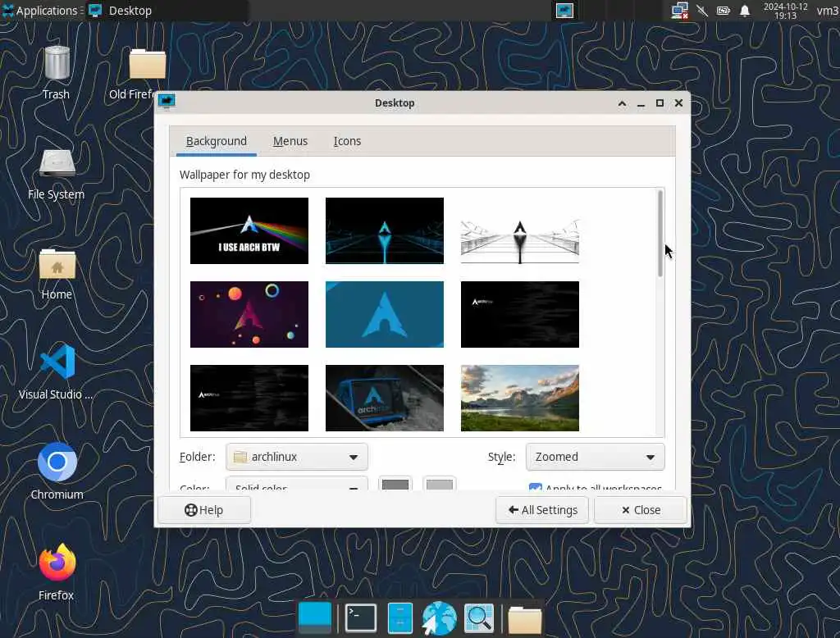Go back to All Settings
This screenshot has height=638, width=840.
(542, 510)
